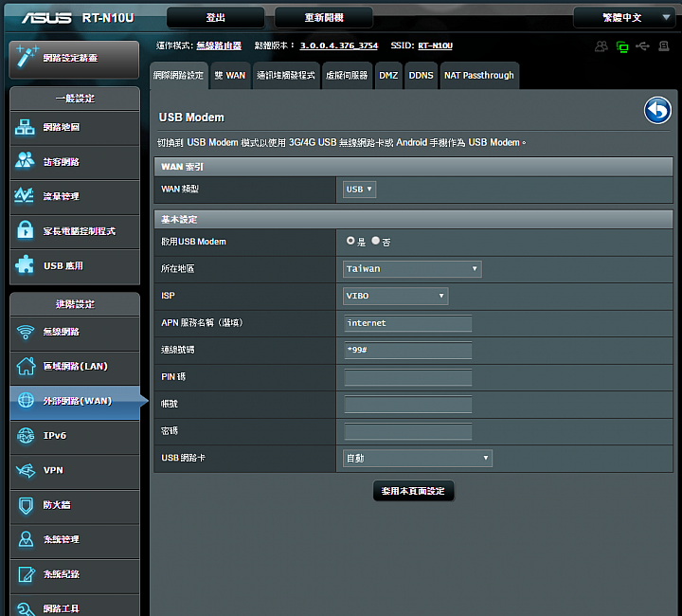Click the 套用本頁面設定 apply button
Image resolution: width=682 pixels, height=616 pixels.
click(x=413, y=491)
